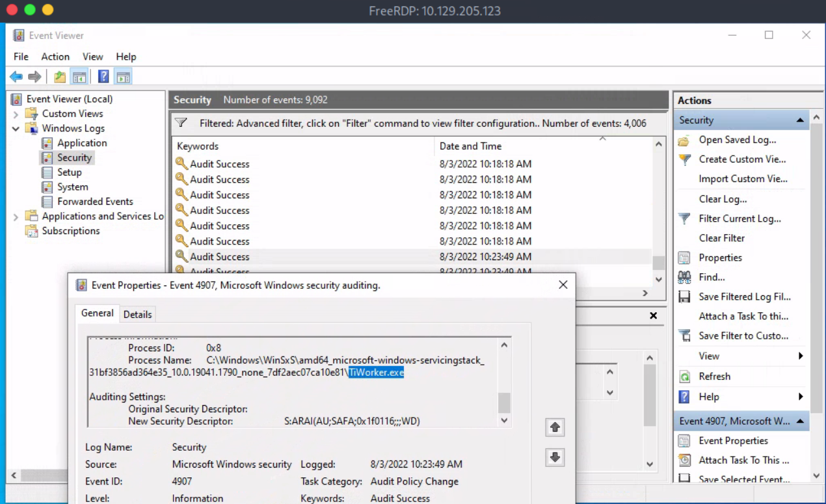Select the Setup log in tree

(69, 172)
